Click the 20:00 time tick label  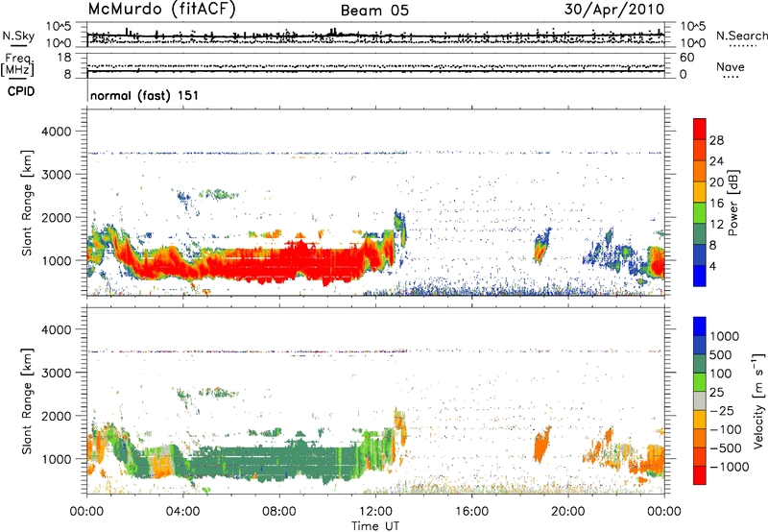(x=568, y=512)
